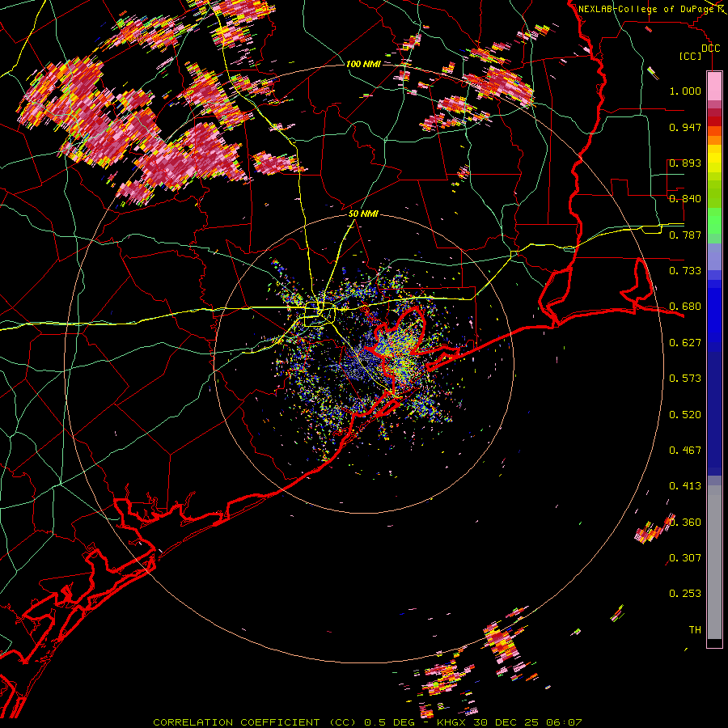Click the [CC] units label
Image resolution: width=728 pixels, height=728 pixels.
[x=691, y=56]
